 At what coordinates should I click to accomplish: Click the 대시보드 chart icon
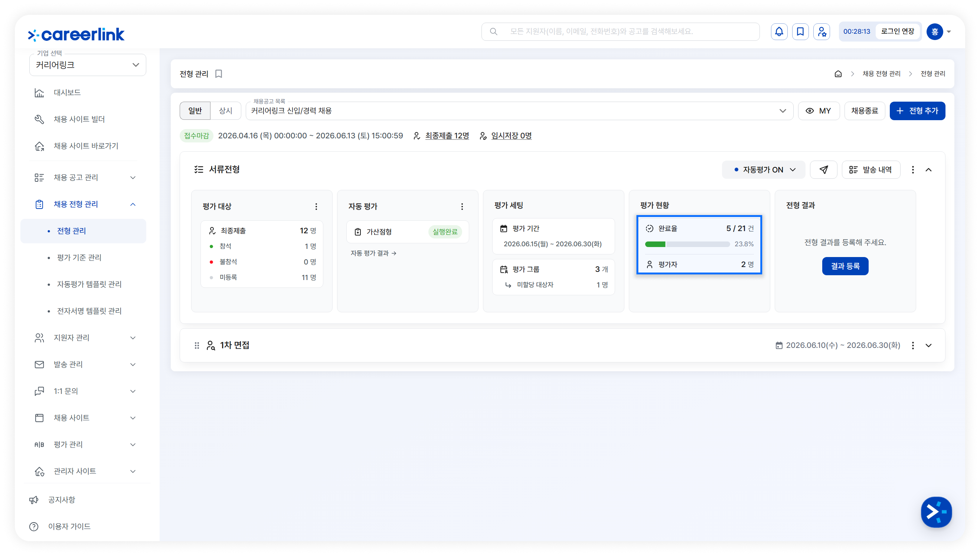coord(39,93)
